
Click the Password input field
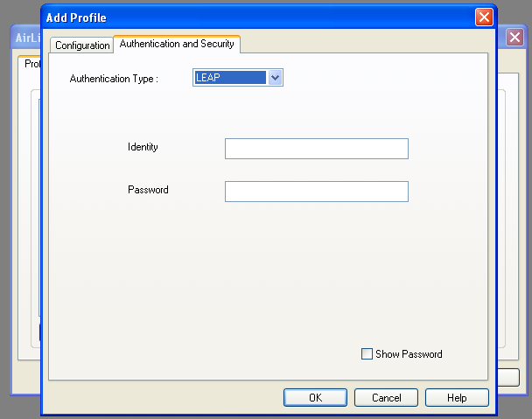[317, 192]
